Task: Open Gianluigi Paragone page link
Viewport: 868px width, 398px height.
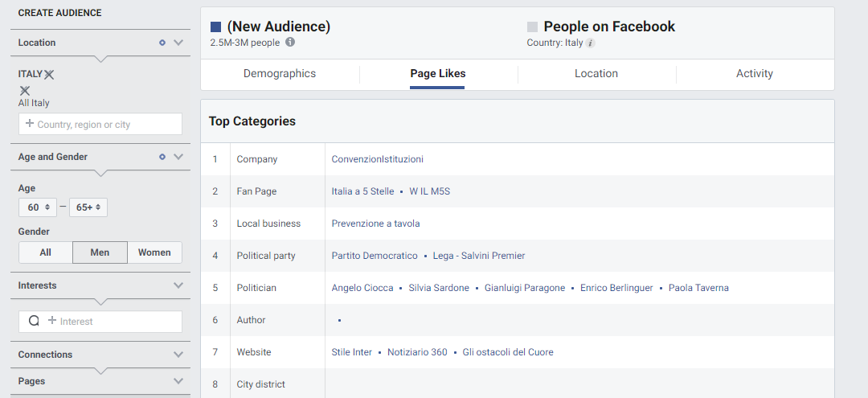Action: 525,288
